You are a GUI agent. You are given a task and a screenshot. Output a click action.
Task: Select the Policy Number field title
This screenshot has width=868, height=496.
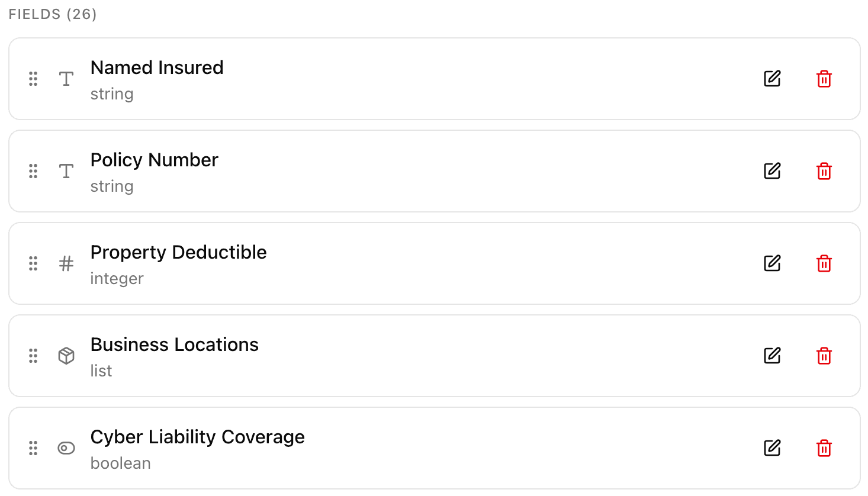(x=154, y=160)
